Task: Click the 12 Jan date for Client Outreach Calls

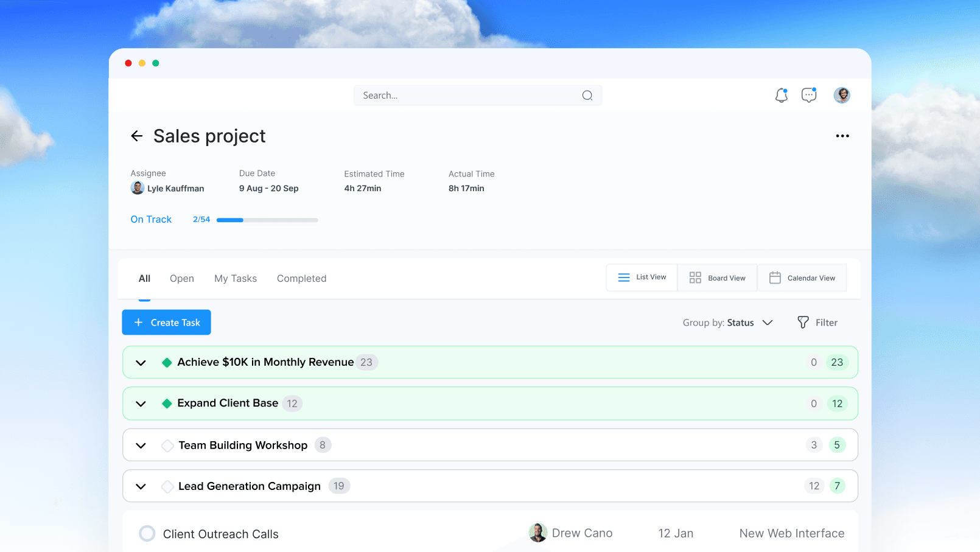Action: coord(676,533)
